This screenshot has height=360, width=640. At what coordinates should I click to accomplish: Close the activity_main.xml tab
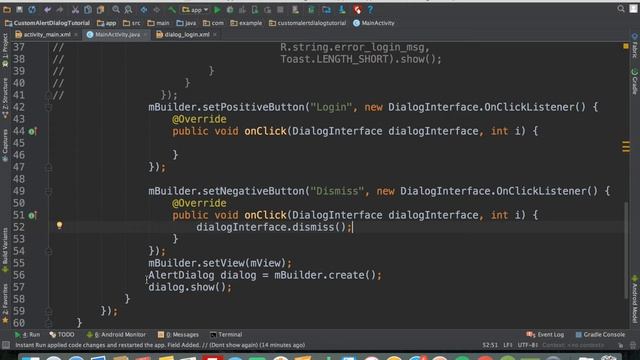[76, 35]
